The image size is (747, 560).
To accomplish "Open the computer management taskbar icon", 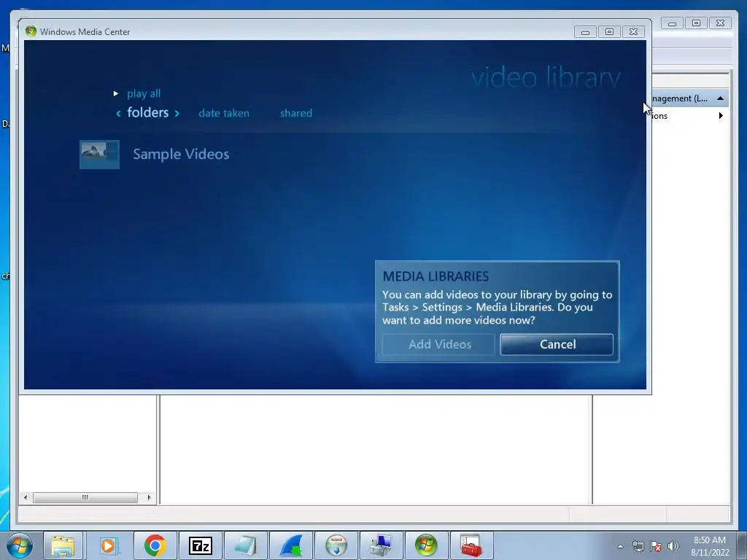I will [x=381, y=545].
